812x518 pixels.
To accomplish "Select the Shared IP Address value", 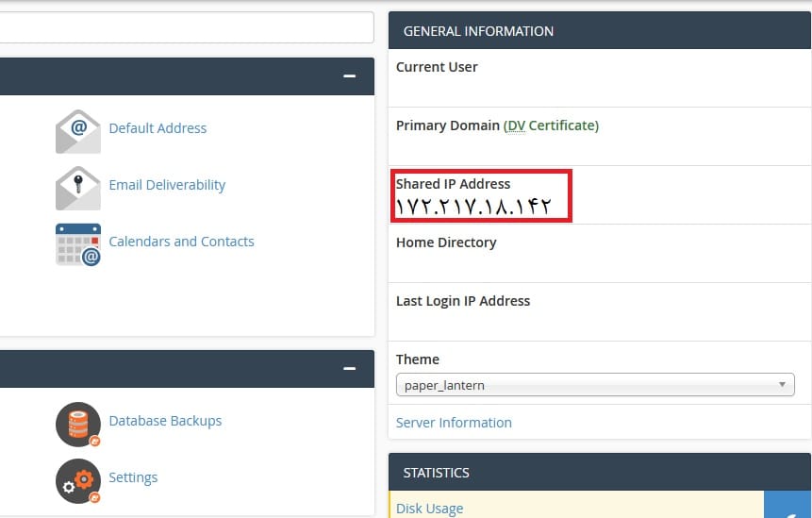I will click(473, 207).
